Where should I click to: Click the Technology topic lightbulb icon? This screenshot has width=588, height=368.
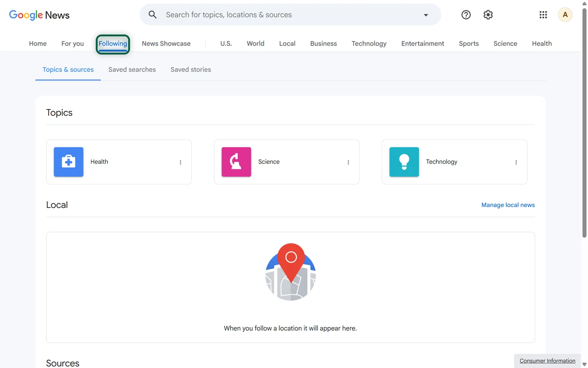coord(404,162)
